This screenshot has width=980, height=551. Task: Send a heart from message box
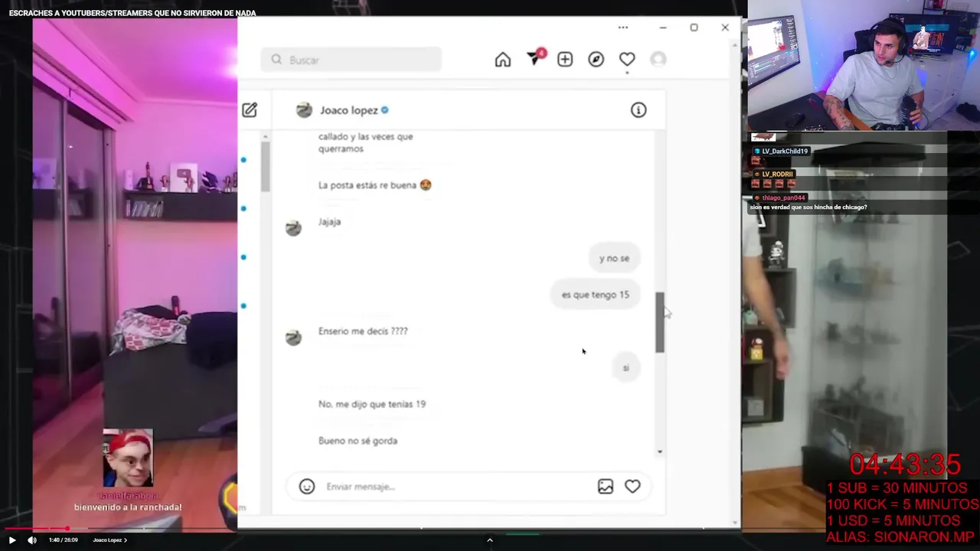click(632, 486)
